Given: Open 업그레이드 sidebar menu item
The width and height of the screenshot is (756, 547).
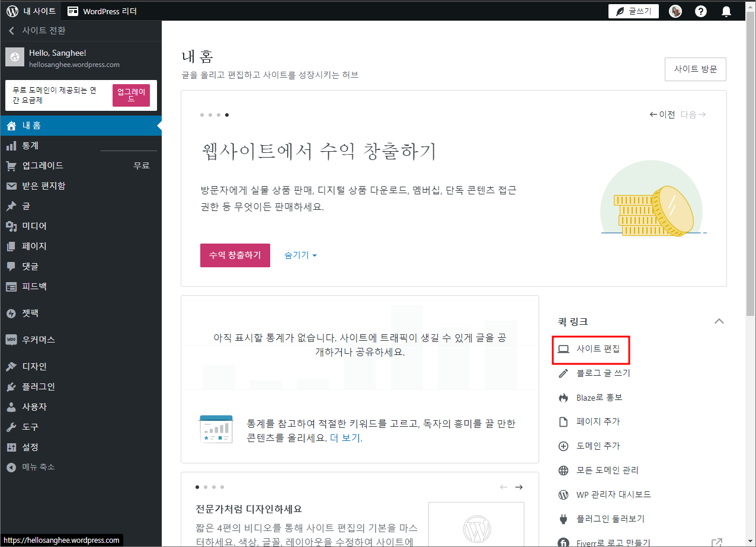Looking at the screenshot, I should pos(81,166).
